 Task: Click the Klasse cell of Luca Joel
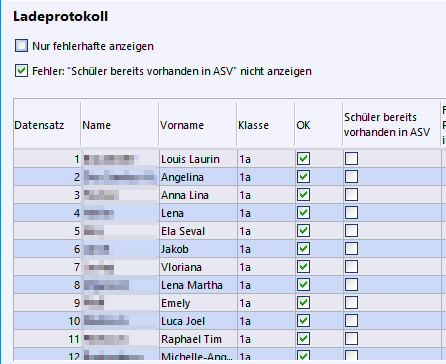(x=266, y=321)
